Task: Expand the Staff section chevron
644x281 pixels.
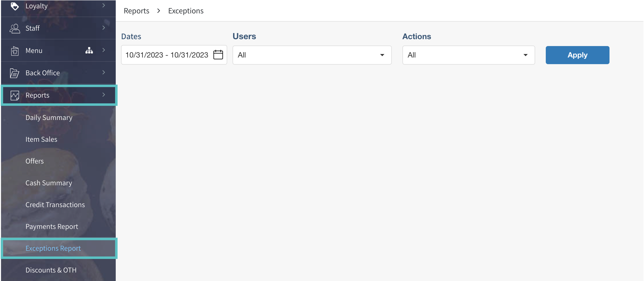Action: coord(103,28)
